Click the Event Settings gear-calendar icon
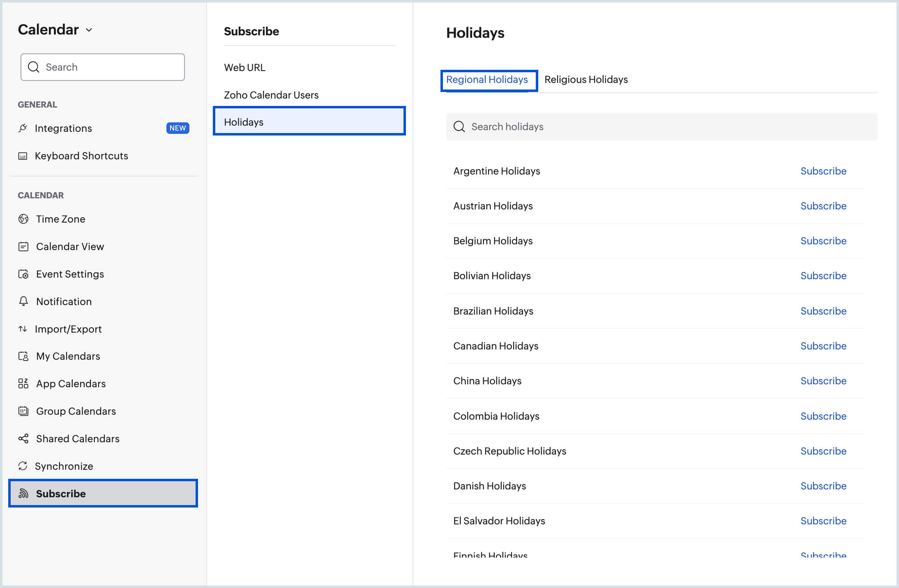This screenshot has width=899, height=588. coord(23,274)
